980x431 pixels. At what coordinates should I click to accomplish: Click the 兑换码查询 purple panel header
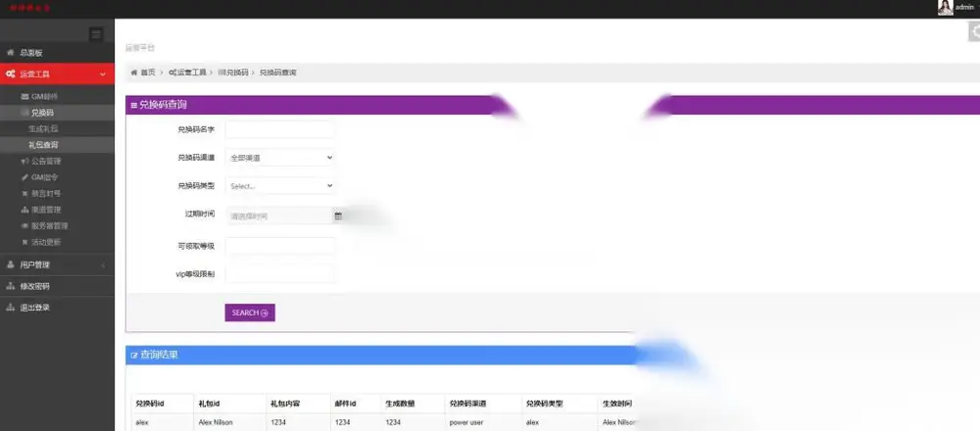pos(553,105)
